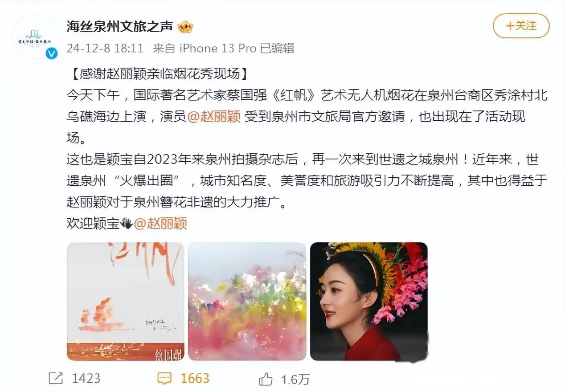Open the 海丝泉州文旅之声 profile avatar
Viewport: 565px width, 392px height.
pyautogui.click(x=35, y=37)
